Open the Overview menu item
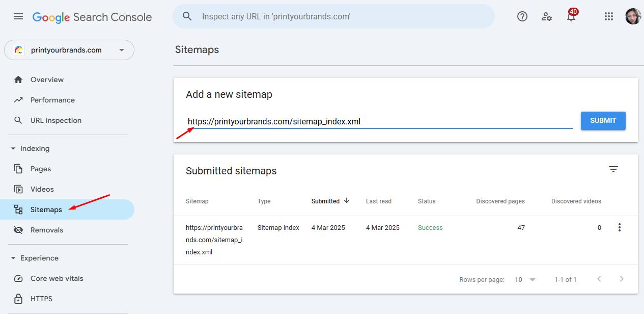Viewport: 644px width, 314px height. point(67,80)
